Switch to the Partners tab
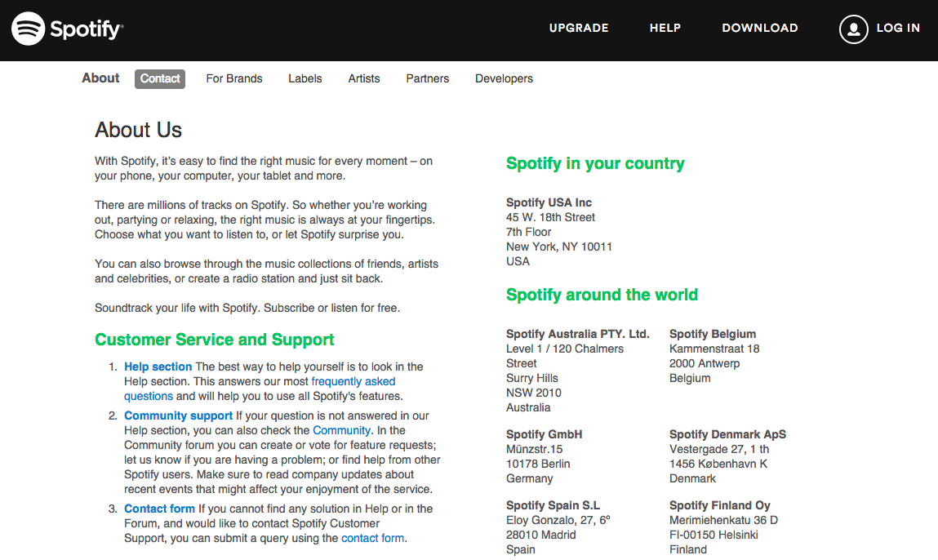This screenshot has width=938, height=560. 427,78
